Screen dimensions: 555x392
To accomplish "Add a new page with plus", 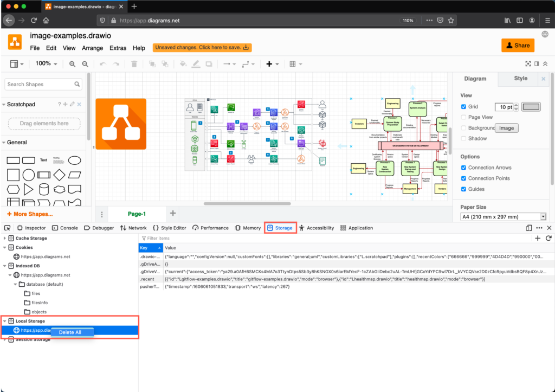I will (x=173, y=213).
